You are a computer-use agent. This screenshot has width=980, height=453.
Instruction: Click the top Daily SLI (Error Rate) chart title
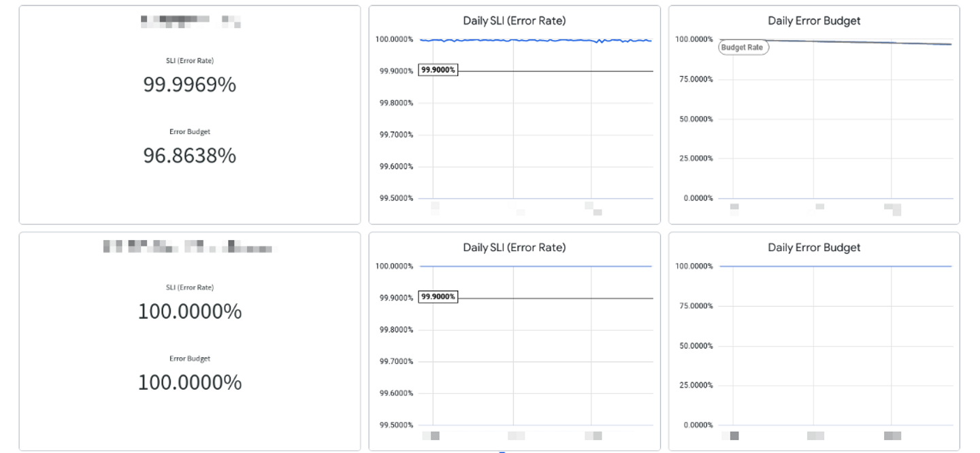(514, 21)
